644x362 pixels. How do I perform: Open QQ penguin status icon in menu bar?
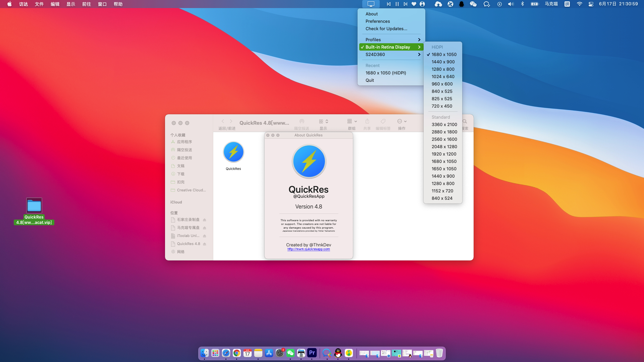point(462,4)
